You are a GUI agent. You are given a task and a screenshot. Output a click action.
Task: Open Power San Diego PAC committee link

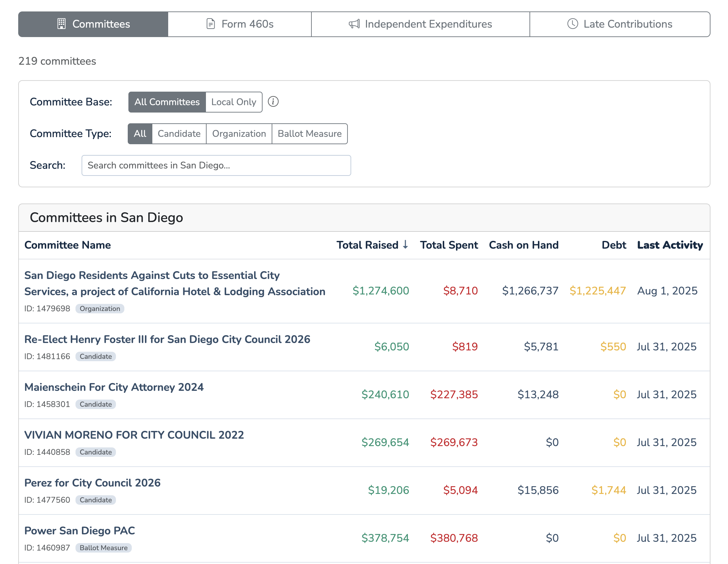(80, 531)
